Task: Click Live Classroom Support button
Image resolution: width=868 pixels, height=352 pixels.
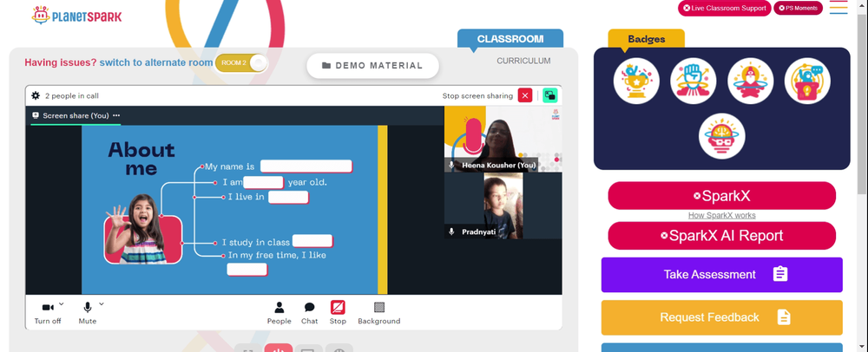Action: coord(724,9)
